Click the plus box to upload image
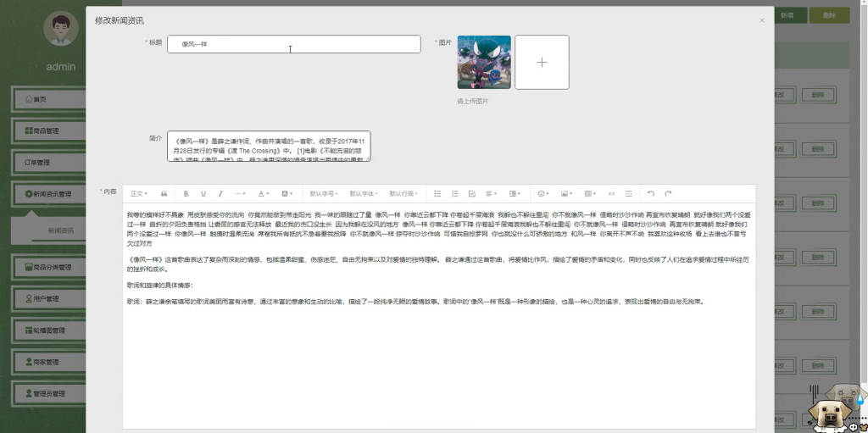Viewport: 868px width, 433px height. pos(542,62)
